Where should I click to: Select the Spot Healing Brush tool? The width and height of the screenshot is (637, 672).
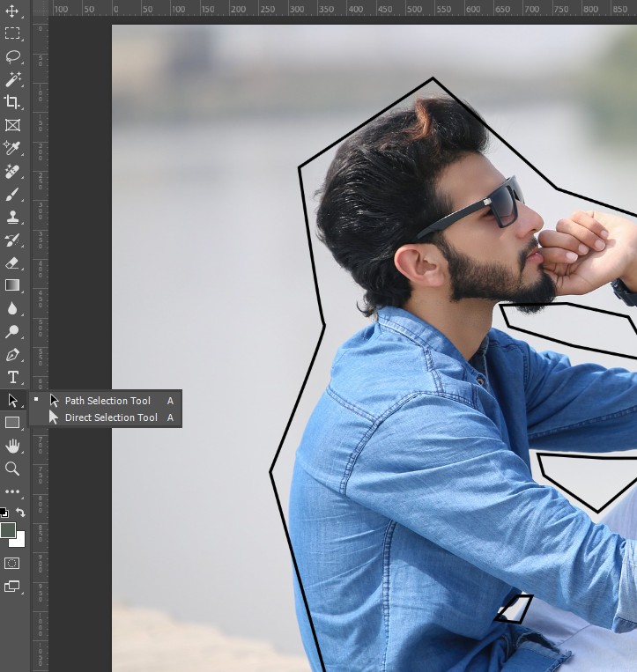tap(12, 172)
